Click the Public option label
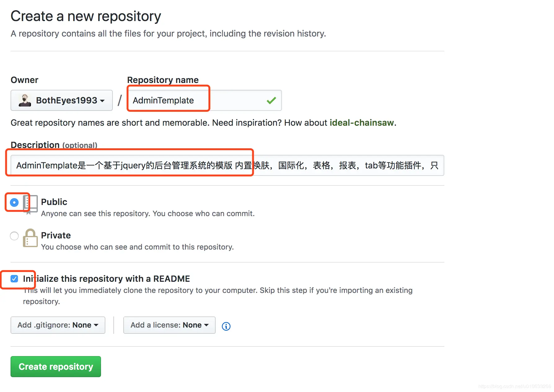 (54, 202)
